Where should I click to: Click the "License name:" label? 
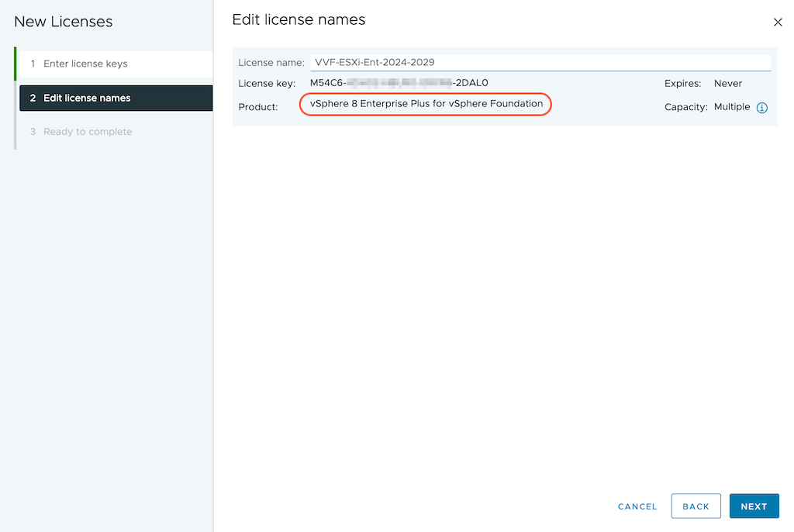[271, 63]
